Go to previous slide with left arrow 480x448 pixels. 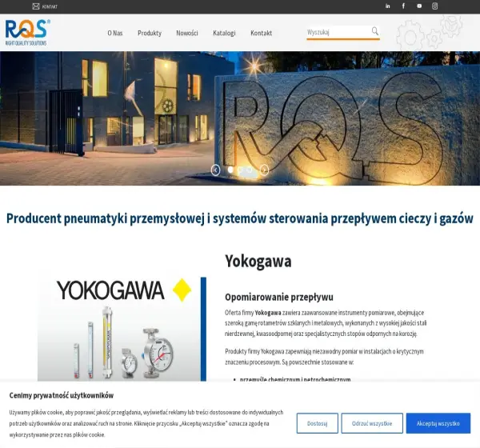pyautogui.click(x=215, y=170)
